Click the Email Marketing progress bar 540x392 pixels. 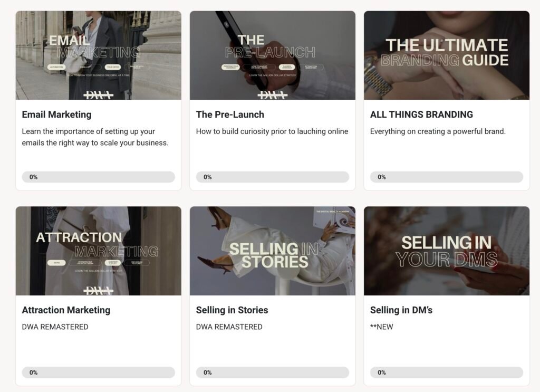99,177
